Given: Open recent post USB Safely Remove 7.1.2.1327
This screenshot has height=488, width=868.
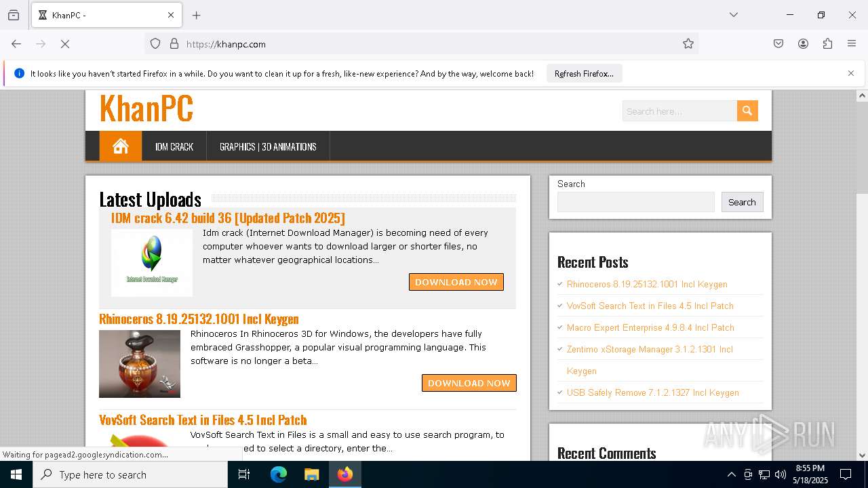Looking at the screenshot, I should click(x=653, y=392).
